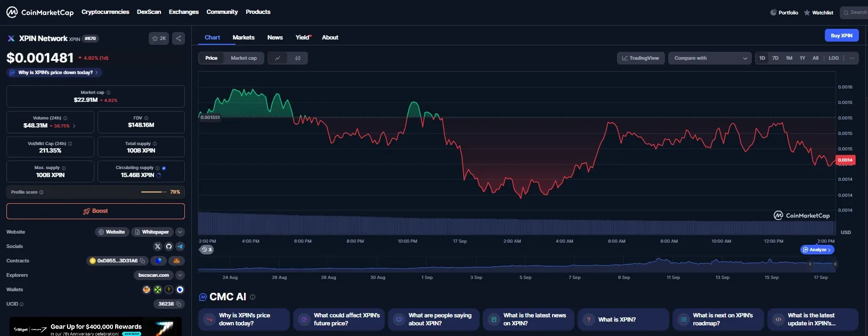
Task: Show Profile score info icon
Action: [x=42, y=192]
